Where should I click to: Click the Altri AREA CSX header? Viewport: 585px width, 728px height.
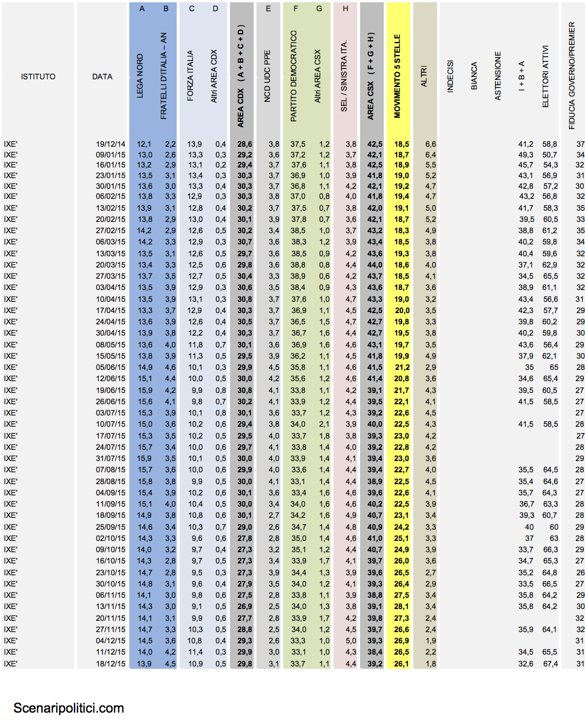click(x=318, y=76)
